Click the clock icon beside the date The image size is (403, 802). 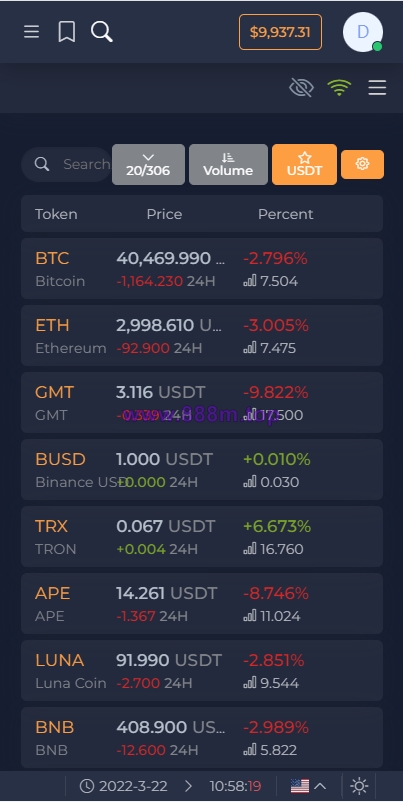[87, 786]
